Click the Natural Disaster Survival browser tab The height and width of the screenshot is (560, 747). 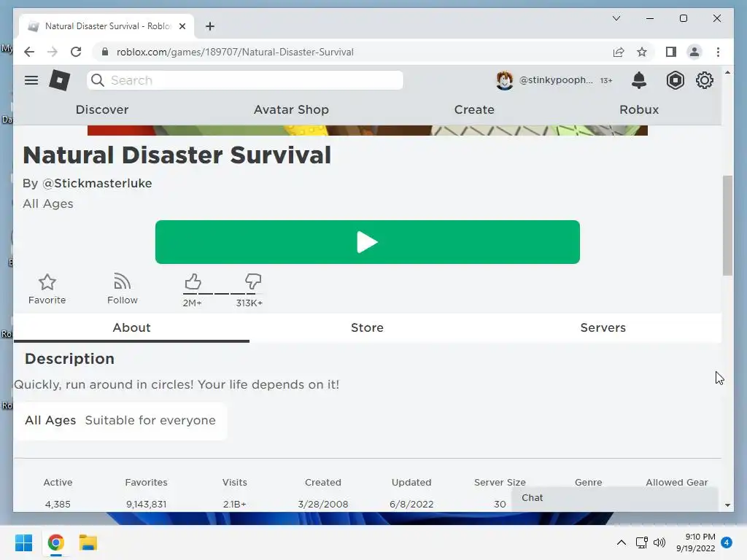pos(107,26)
